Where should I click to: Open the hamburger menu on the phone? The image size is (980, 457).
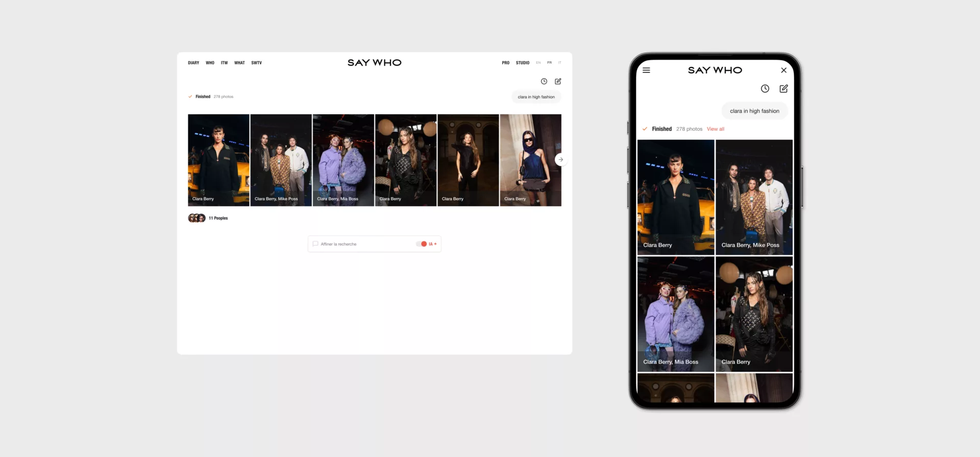pos(646,70)
